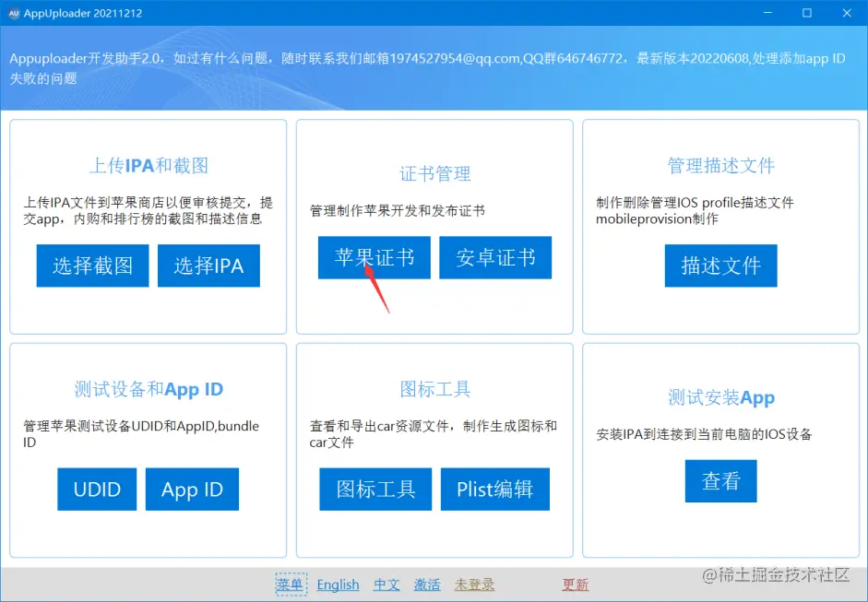Click the red 更新 update link
Viewport: 868px width, 602px height.
click(576, 584)
